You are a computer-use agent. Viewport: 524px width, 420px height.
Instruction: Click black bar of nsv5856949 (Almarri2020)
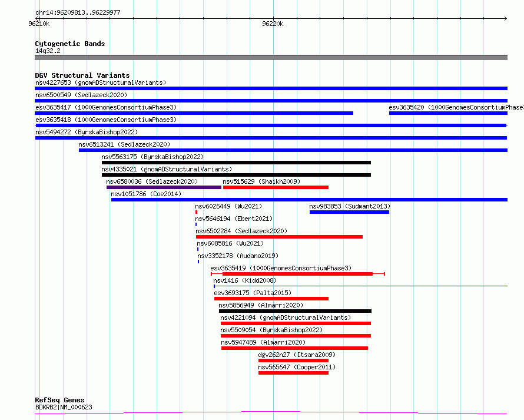295,311
